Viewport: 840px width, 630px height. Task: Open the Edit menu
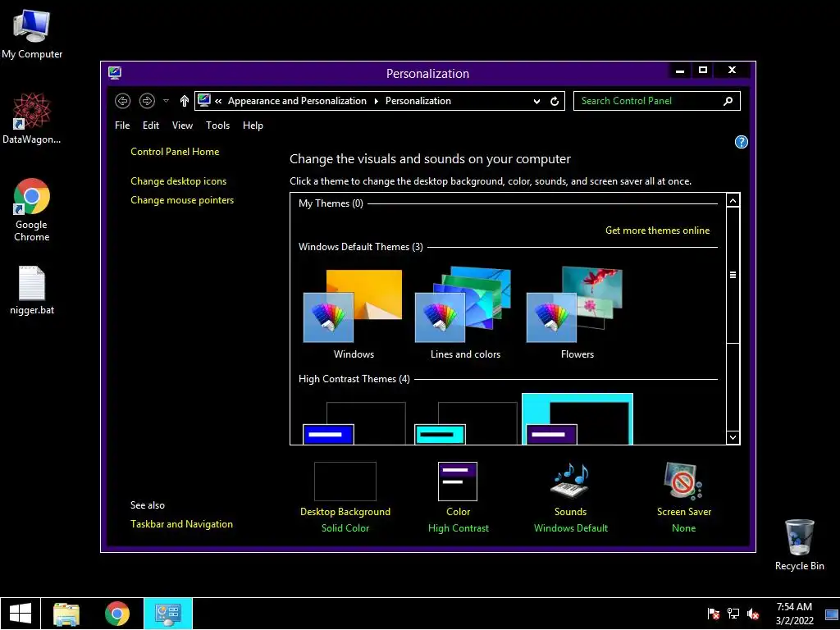pos(151,126)
